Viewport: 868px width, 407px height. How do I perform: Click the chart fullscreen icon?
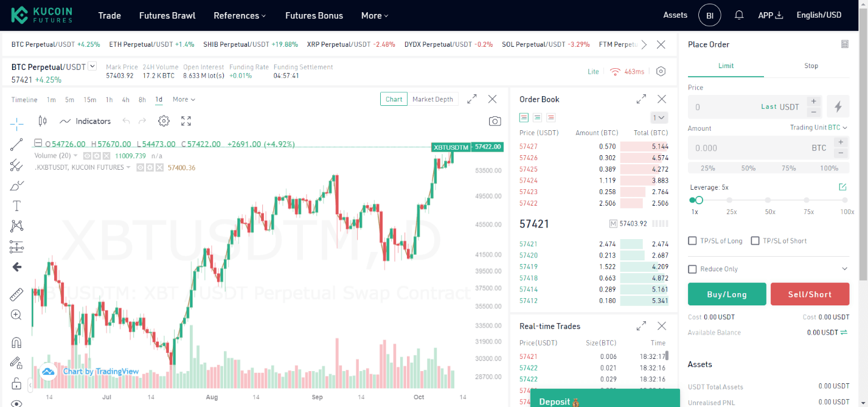186,121
